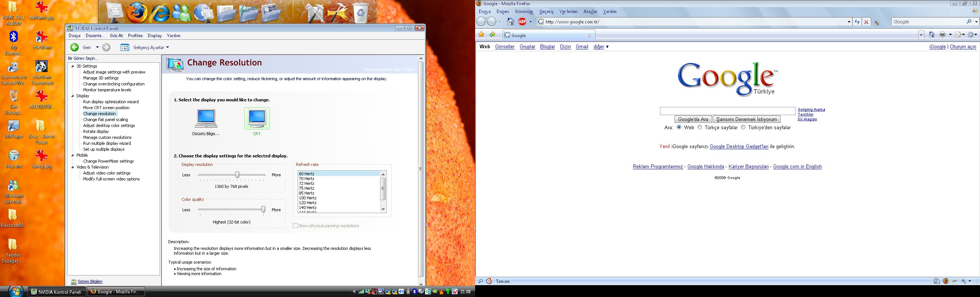Click the Color quality slider thumb

click(263, 209)
